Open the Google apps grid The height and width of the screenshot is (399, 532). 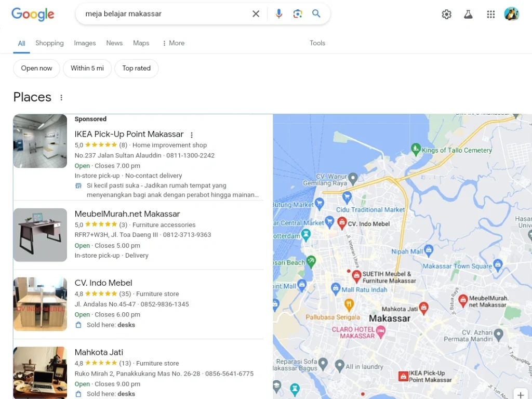point(490,14)
